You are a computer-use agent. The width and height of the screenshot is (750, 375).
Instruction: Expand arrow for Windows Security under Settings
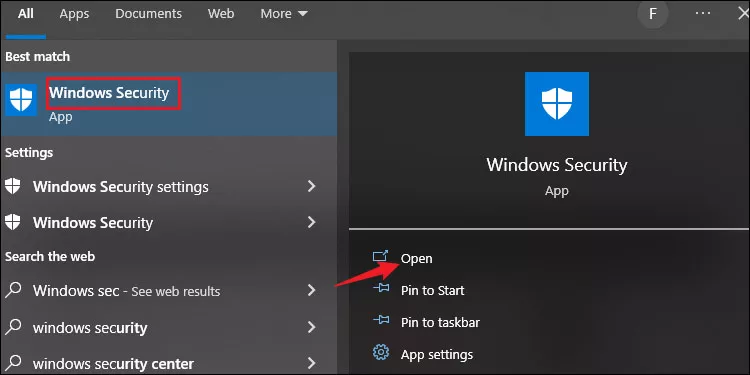pyautogui.click(x=311, y=222)
